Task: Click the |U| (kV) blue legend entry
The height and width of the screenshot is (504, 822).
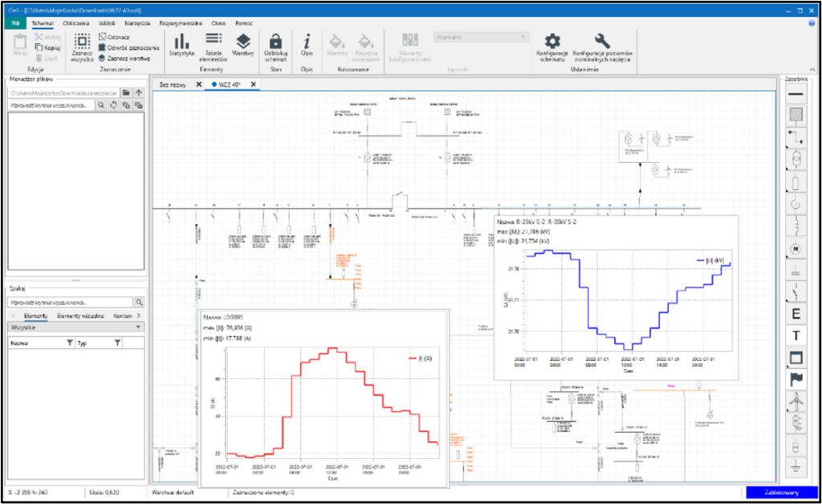Action: [711, 260]
